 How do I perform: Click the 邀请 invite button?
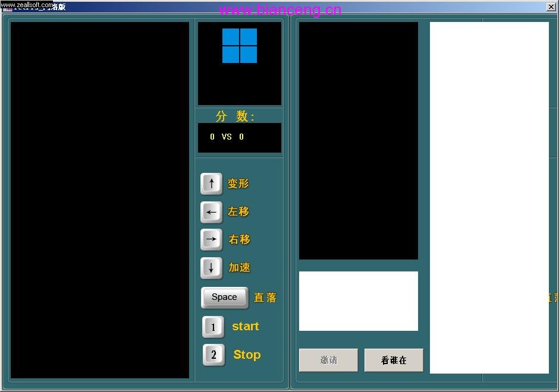[x=328, y=360]
